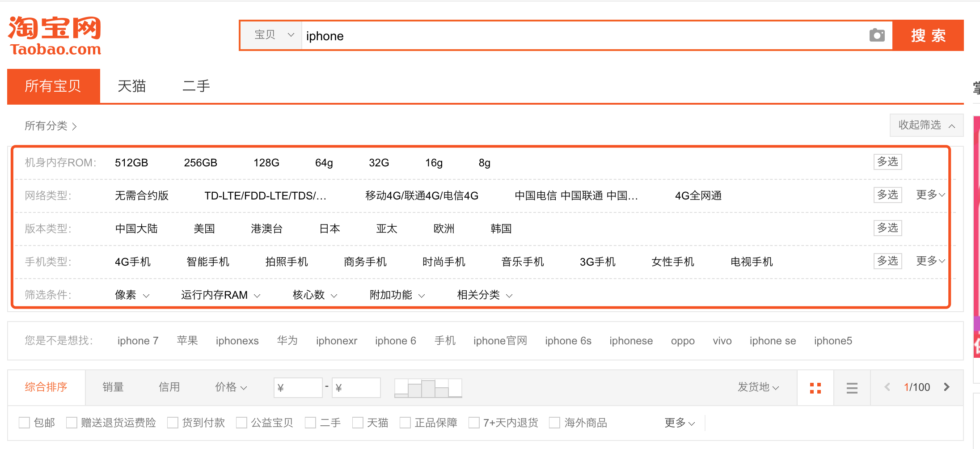
Task: Collapse filters with 收起筛选
Action: (x=926, y=125)
